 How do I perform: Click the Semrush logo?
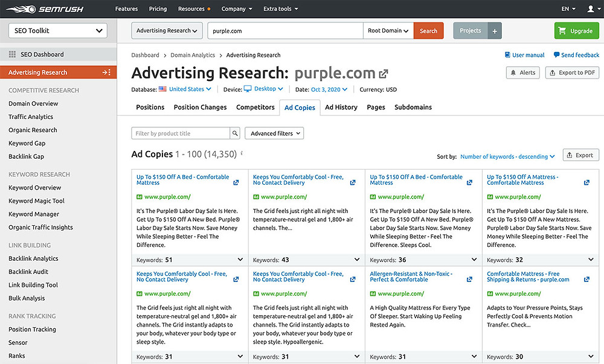(x=45, y=9)
